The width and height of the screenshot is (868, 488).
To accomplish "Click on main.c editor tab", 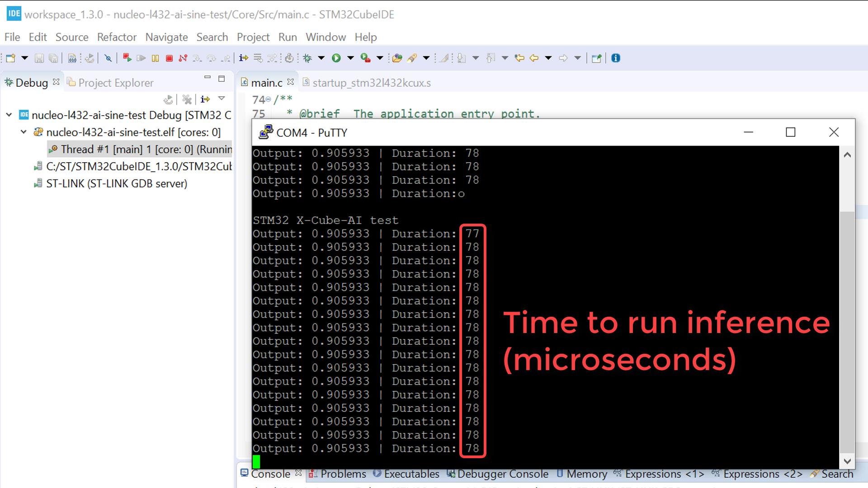I will pyautogui.click(x=266, y=82).
